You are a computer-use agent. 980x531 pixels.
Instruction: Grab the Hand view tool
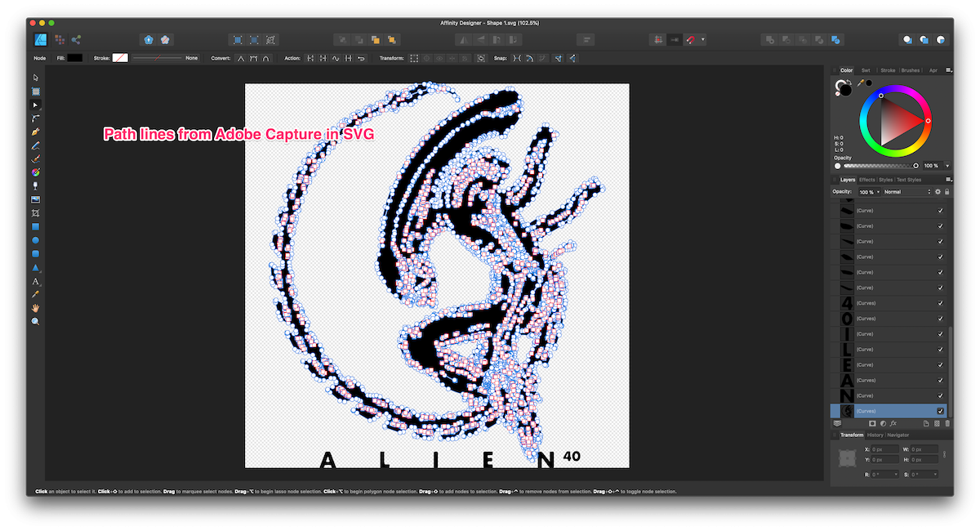coord(35,308)
